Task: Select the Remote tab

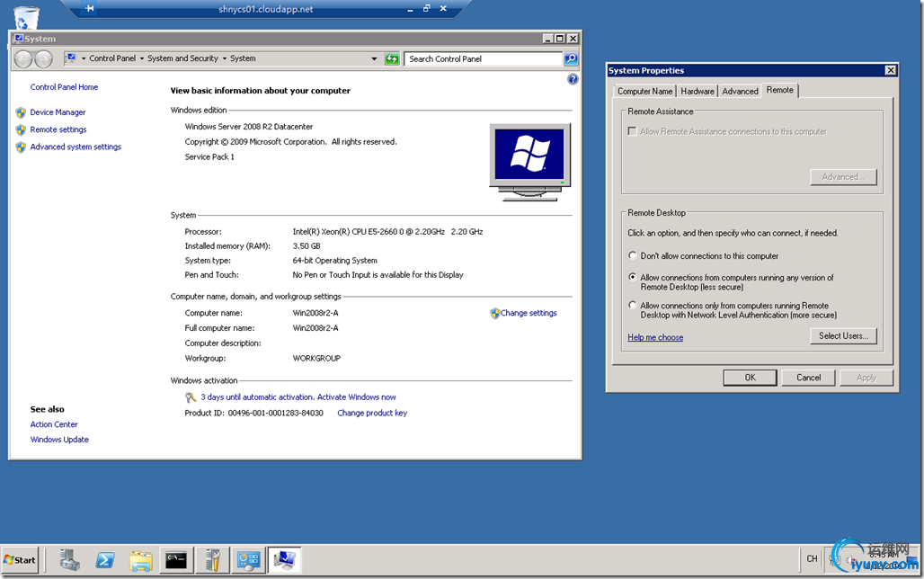Action: [779, 90]
